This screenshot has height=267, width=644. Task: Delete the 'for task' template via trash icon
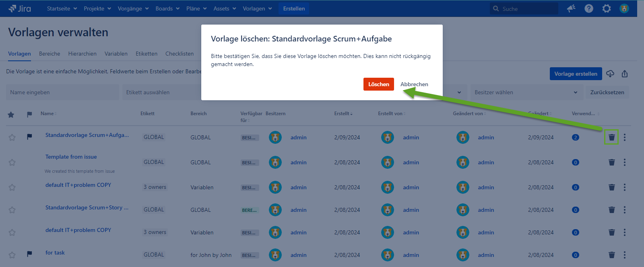pos(611,255)
